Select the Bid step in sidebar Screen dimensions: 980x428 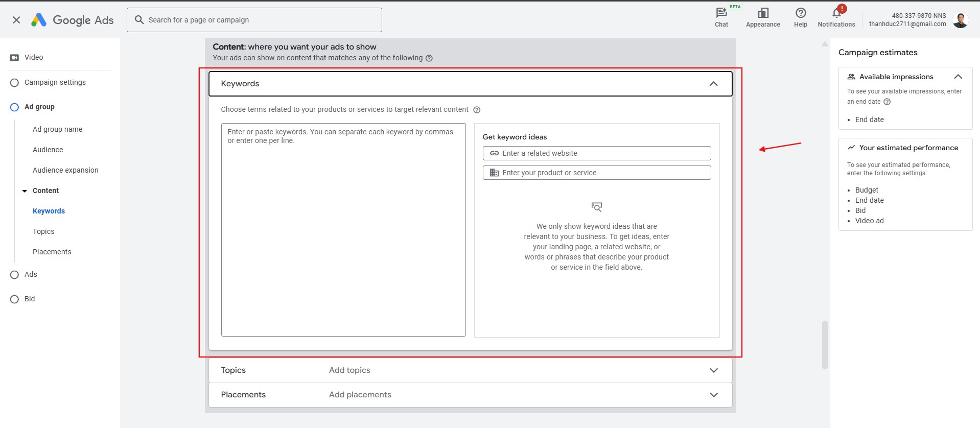(x=14, y=299)
